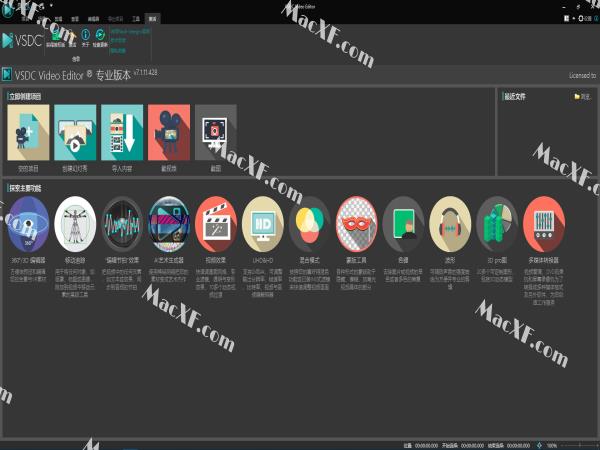The image size is (600, 450).
Task: Launch the screen capture tile
Action: click(x=216, y=132)
